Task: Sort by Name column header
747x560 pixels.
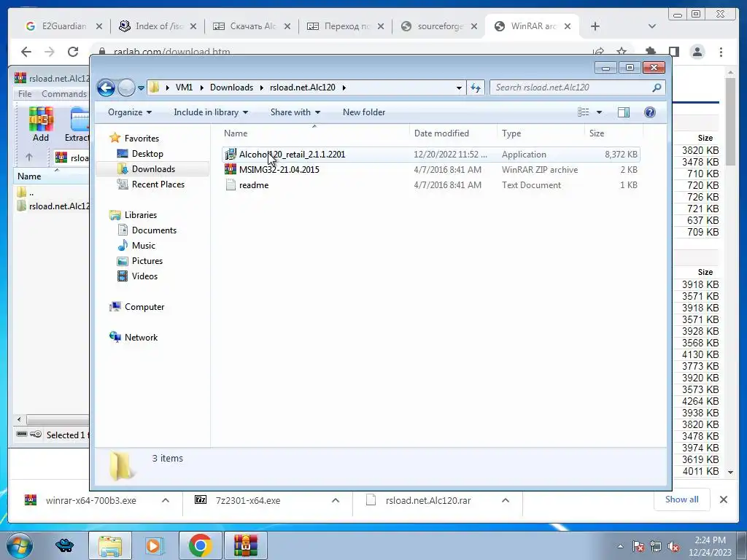Action: pyautogui.click(x=314, y=133)
